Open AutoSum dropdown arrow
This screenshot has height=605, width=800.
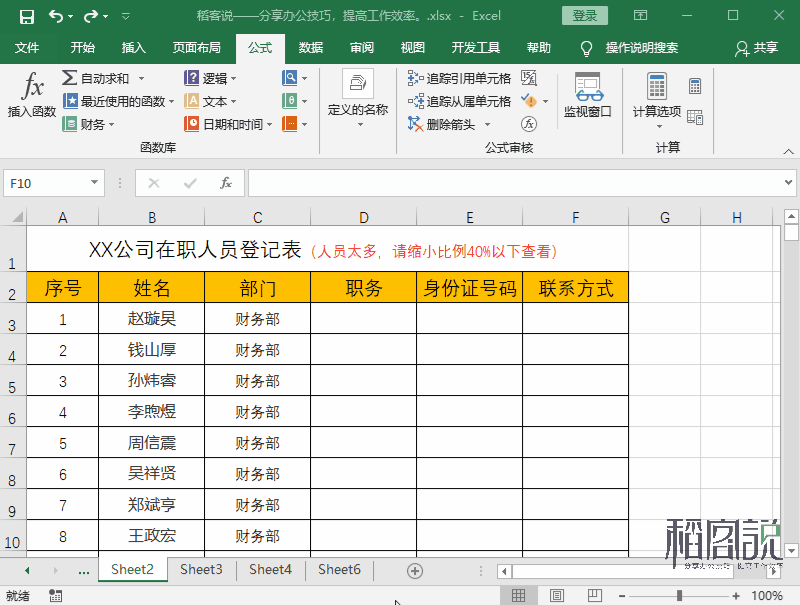[141, 79]
